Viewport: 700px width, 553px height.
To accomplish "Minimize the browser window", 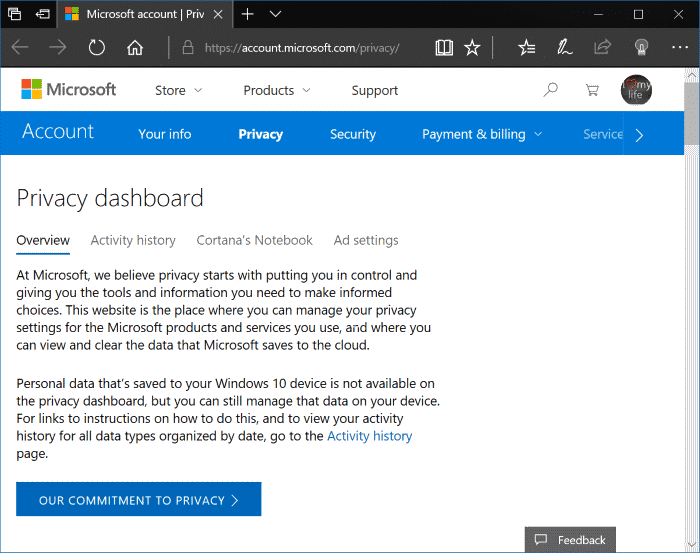I will (x=599, y=14).
